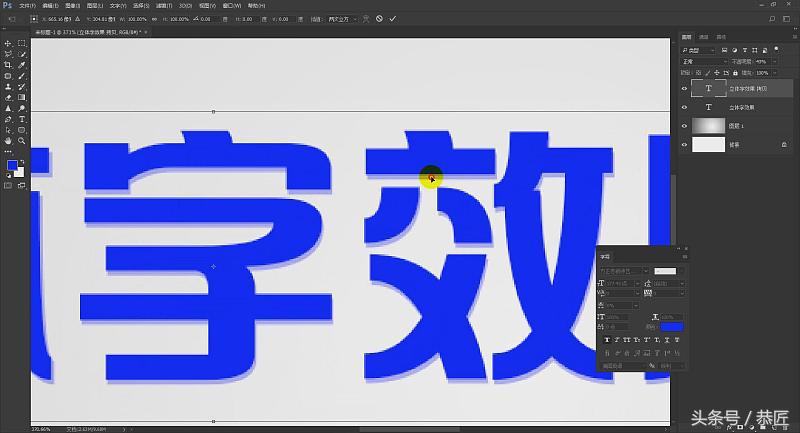
Task: Open the font size dropdown in Character panel
Action: [x=638, y=283]
